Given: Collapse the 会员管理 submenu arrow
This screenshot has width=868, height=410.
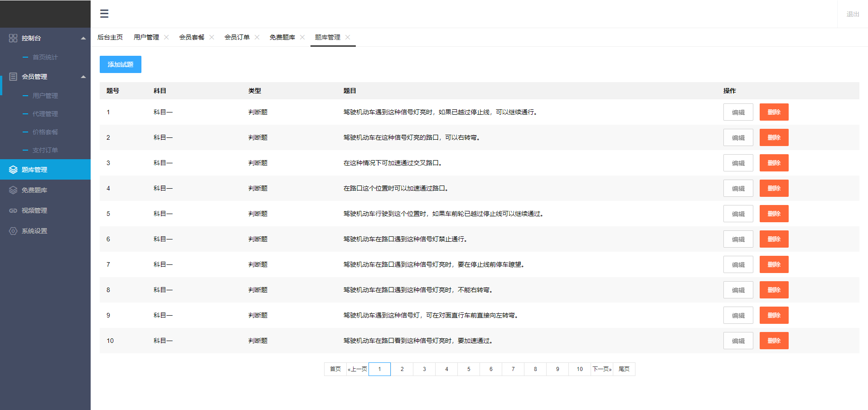Looking at the screenshot, I should tap(83, 77).
